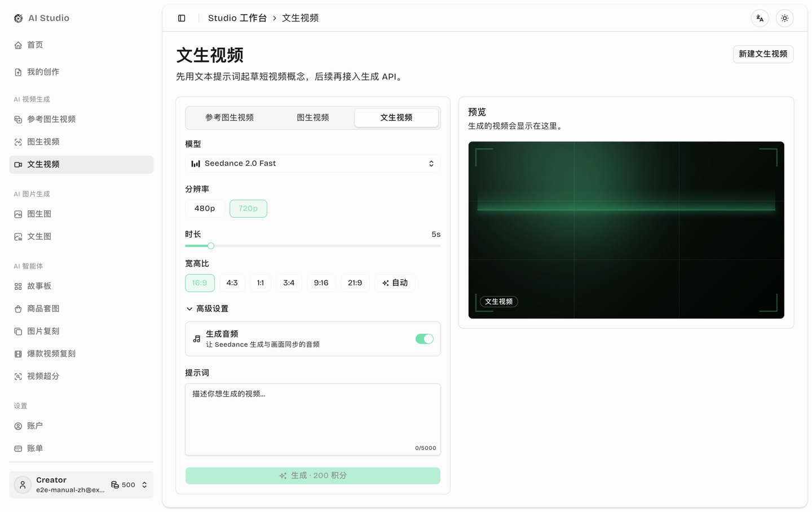Click the 故事板 grid icon

pos(18,286)
